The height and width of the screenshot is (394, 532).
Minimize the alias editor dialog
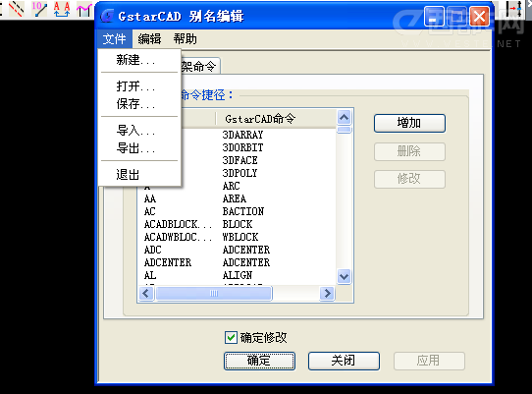(x=434, y=17)
